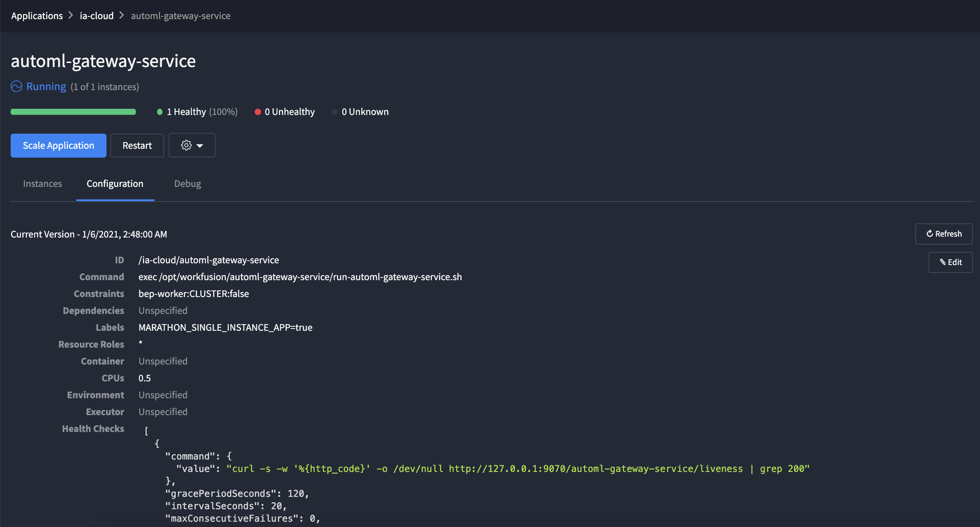Click the Health Checks field label
Image resolution: width=980 pixels, height=527 pixels.
tap(93, 428)
